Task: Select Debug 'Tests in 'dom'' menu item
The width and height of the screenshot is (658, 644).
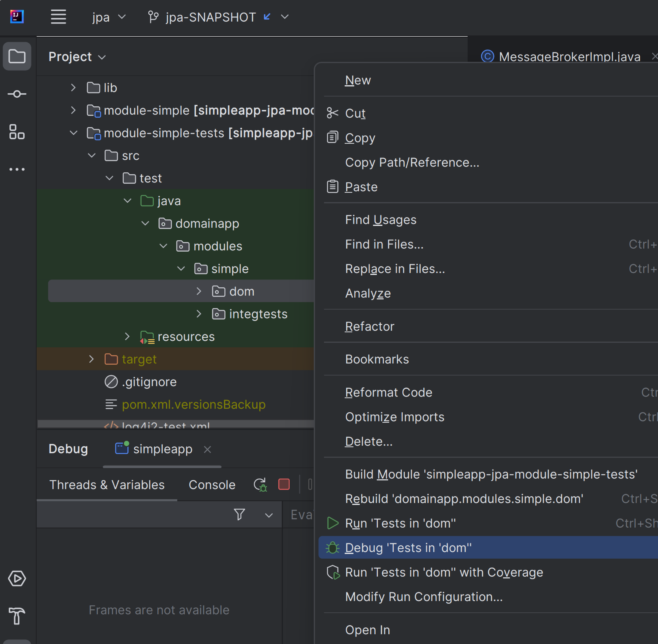Action: pyautogui.click(x=408, y=548)
